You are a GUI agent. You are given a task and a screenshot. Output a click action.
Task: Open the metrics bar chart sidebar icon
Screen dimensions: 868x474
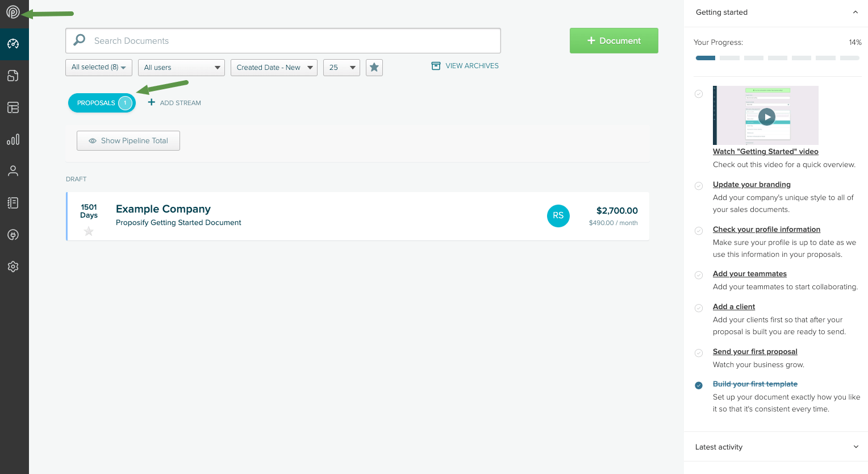(13, 139)
